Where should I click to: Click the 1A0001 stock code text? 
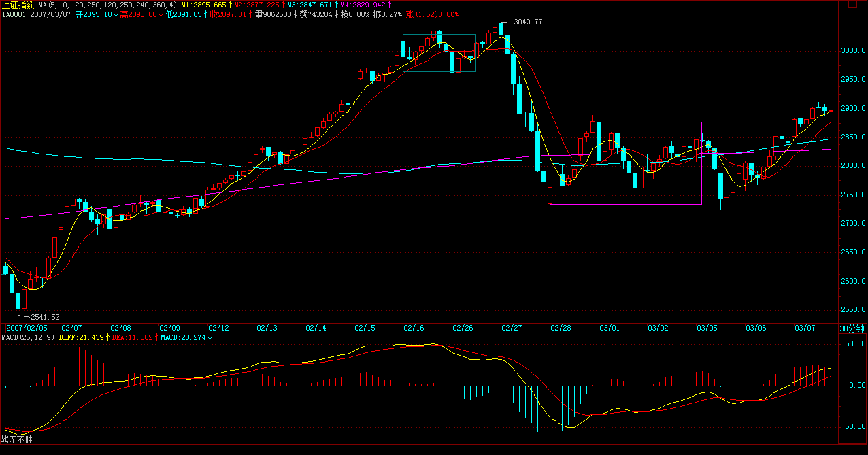pos(14,14)
